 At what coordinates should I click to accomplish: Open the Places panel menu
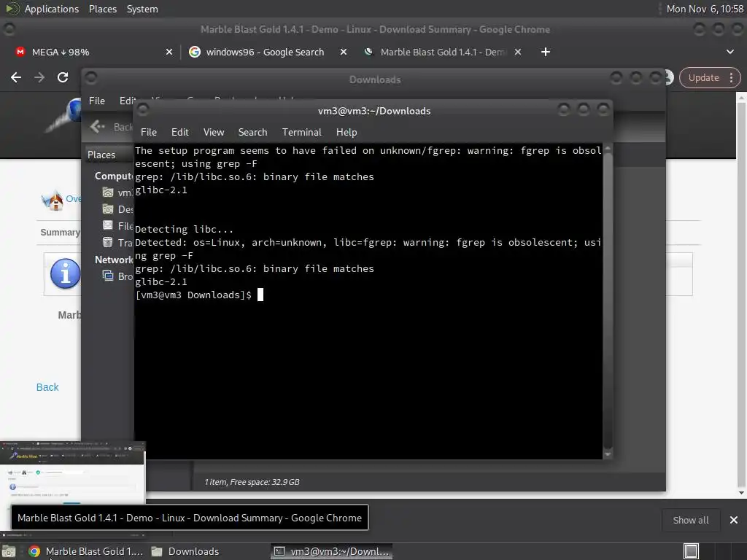pos(103,9)
